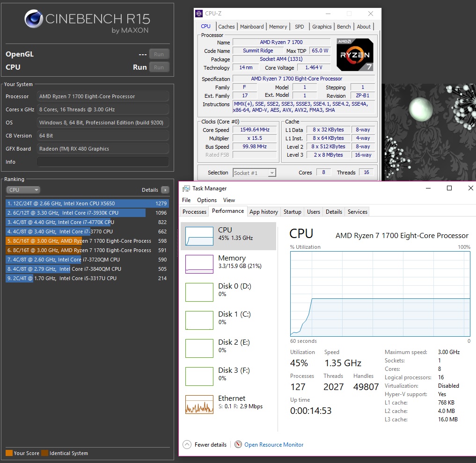This screenshot has width=476, height=463.
Task: Select ranking row Intel Core i7-3840QM
Action: [87, 269]
